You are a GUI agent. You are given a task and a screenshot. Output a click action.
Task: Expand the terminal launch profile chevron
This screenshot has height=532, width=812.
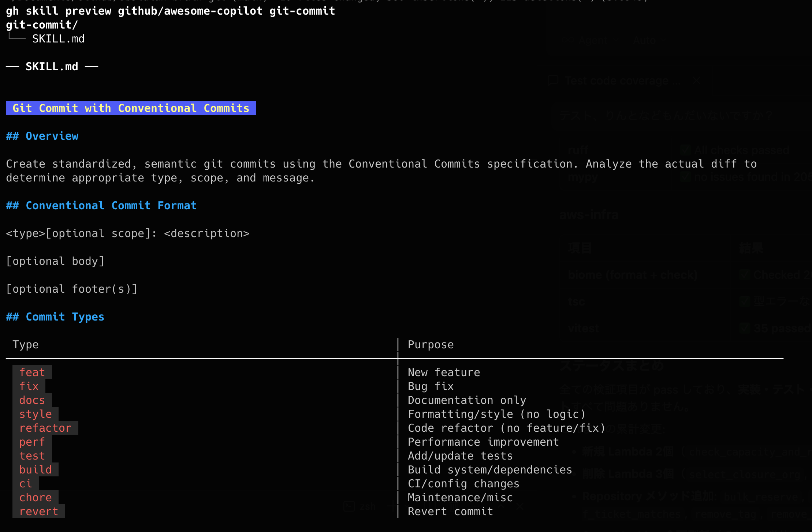(407, 506)
